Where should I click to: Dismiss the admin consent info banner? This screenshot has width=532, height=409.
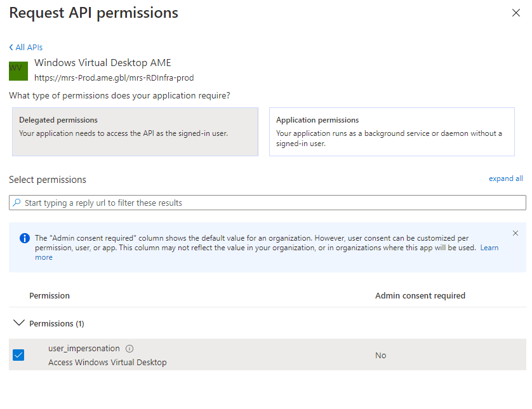[x=515, y=233]
